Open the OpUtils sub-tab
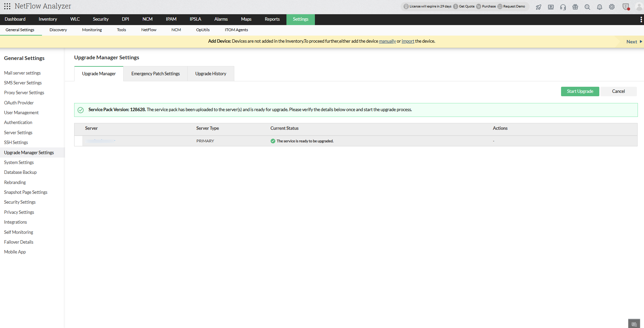The width and height of the screenshot is (644, 328). point(203,30)
